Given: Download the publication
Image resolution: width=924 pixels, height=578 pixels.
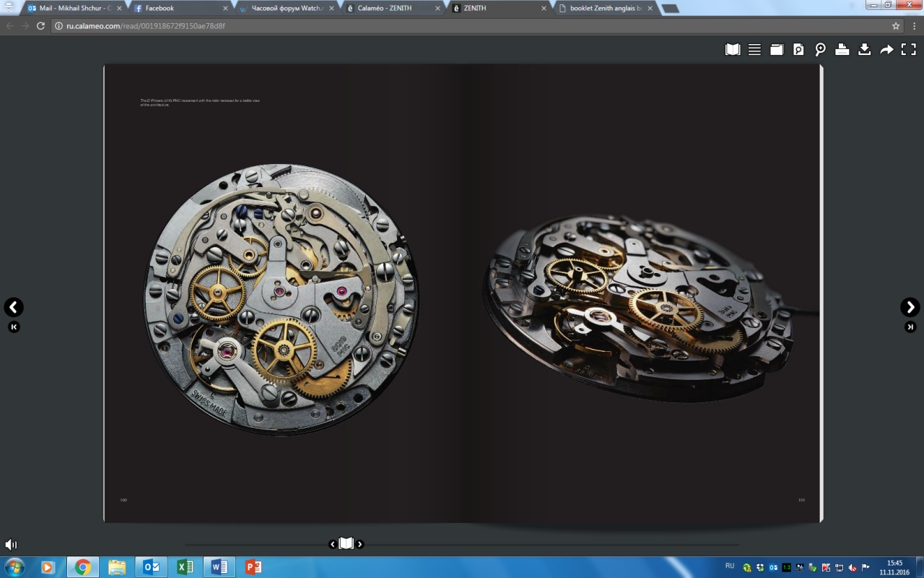Looking at the screenshot, I should (864, 50).
